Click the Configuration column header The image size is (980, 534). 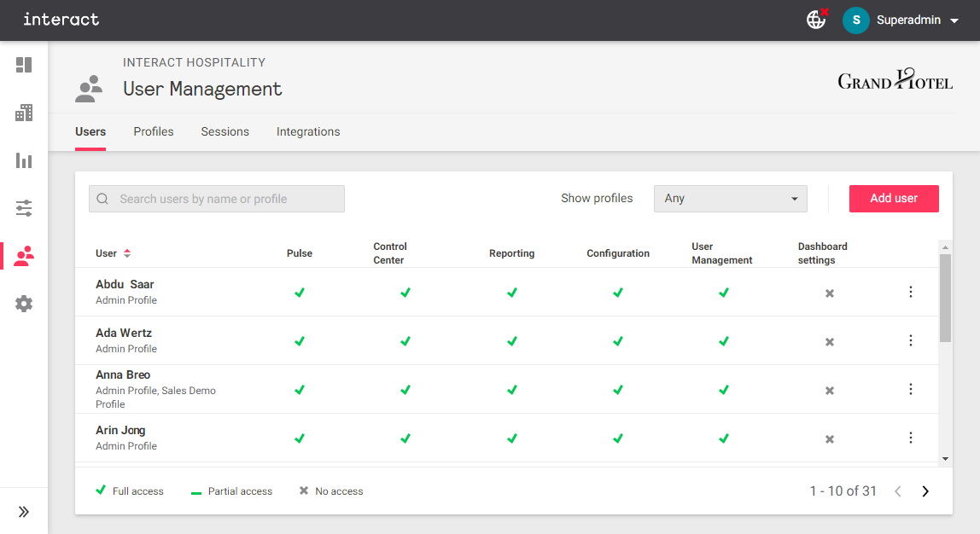point(618,253)
